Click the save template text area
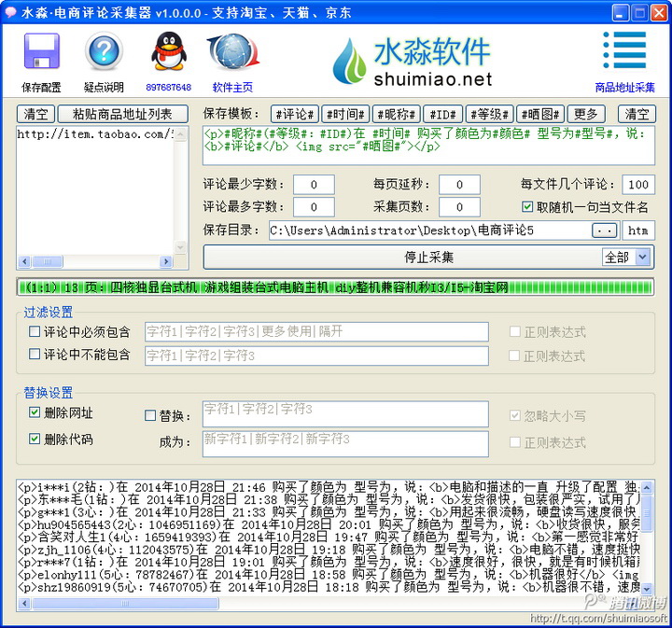 pyautogui.click(x=428, y=146)
